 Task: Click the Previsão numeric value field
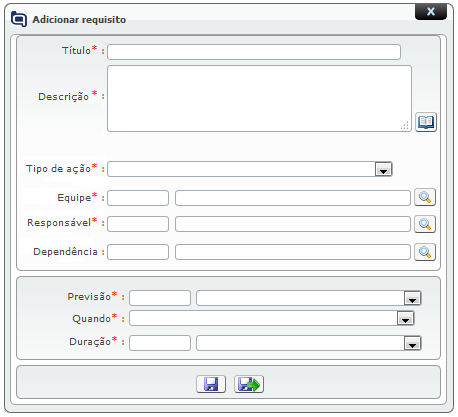(160, 298)
